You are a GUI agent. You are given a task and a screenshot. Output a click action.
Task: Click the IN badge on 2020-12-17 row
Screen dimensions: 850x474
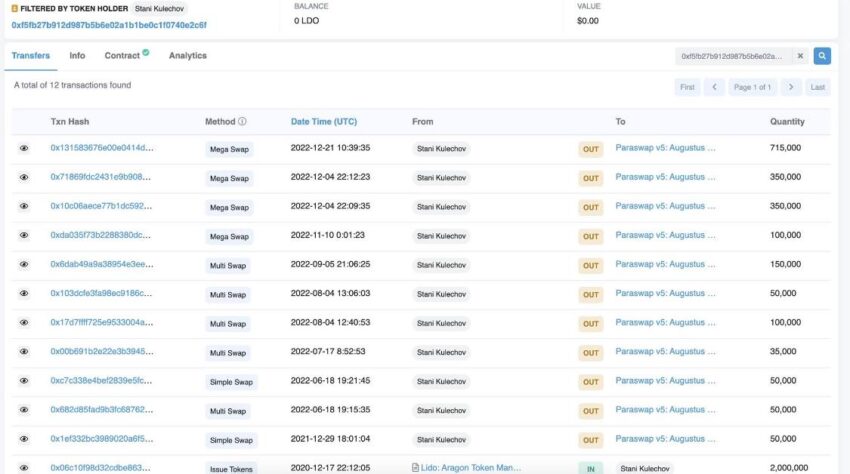(x=590, y=469)
